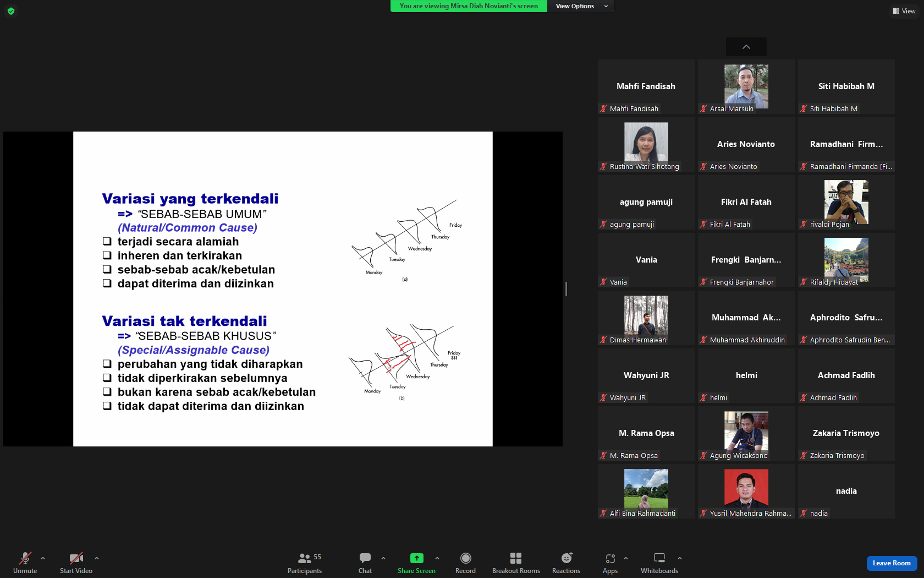The width and height of the screenshot is (924, 578).
Task: Click muted mic icon beside Fikri Al Fatah
Action: pos(704,225)
